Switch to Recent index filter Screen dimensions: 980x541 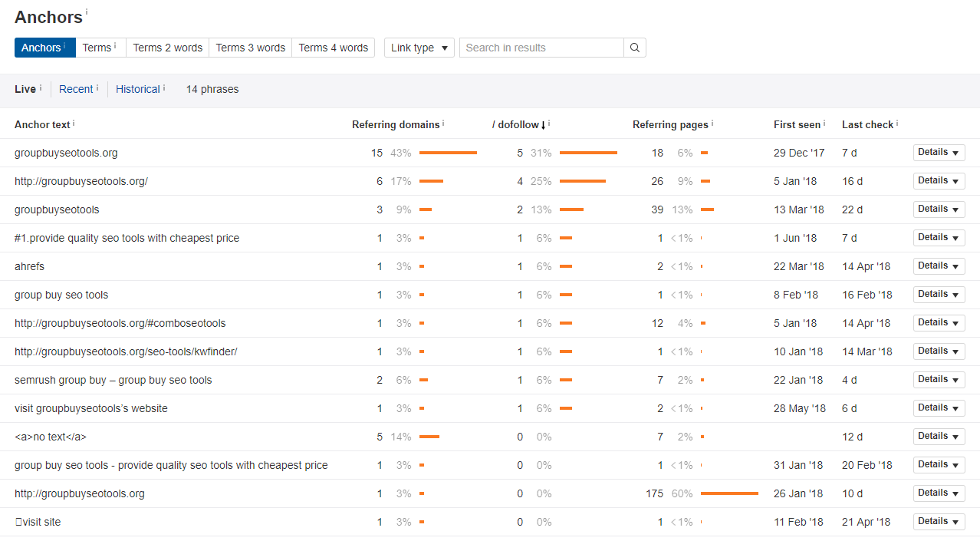tap(76, 89)
